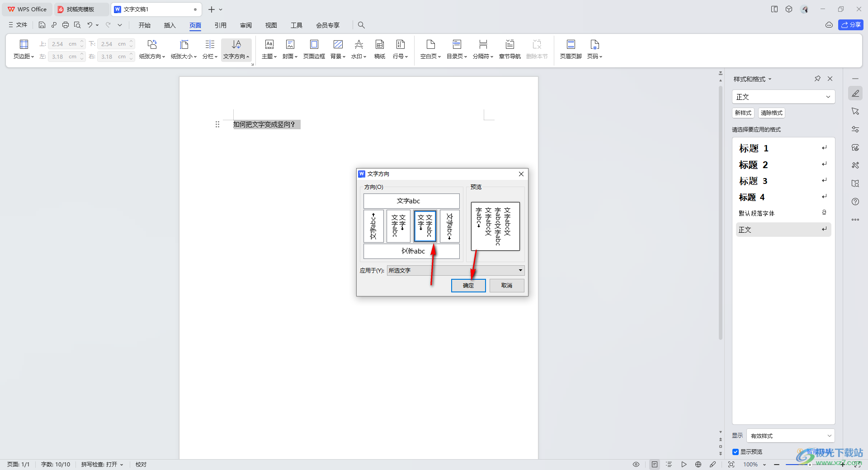The height and width of the screenshot is (470, 868).
Task: Switch to the 插入 ribbon tab
Action: (x=170, y=25)
